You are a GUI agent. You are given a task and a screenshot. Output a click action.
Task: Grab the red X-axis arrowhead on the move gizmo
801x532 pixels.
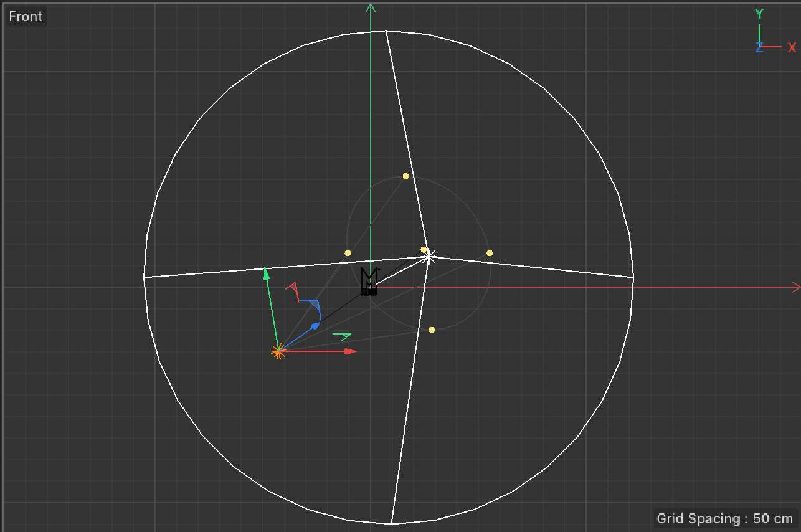[351, 351]
